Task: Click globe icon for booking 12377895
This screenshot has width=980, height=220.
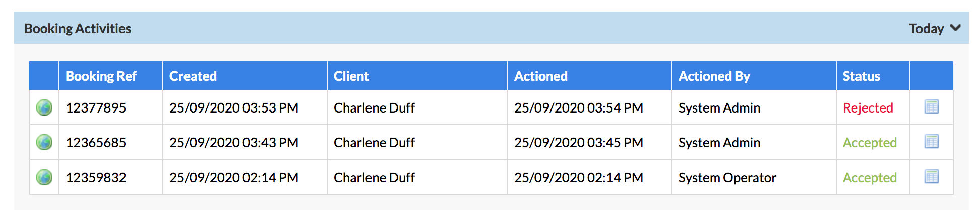Action: pos(44,107)
